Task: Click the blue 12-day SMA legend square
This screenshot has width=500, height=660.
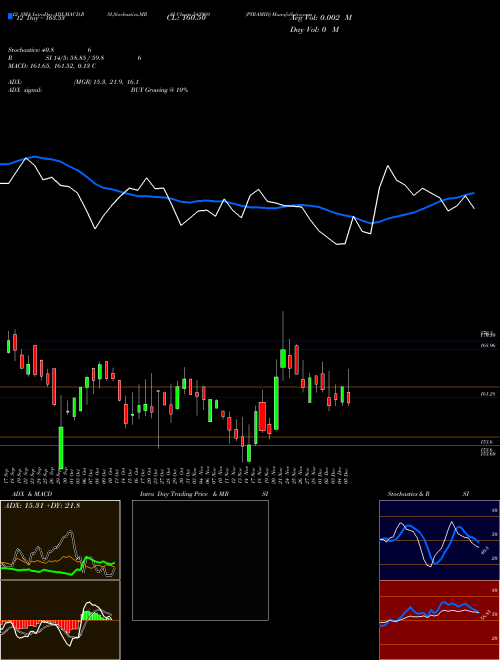Action: (11, 17)
